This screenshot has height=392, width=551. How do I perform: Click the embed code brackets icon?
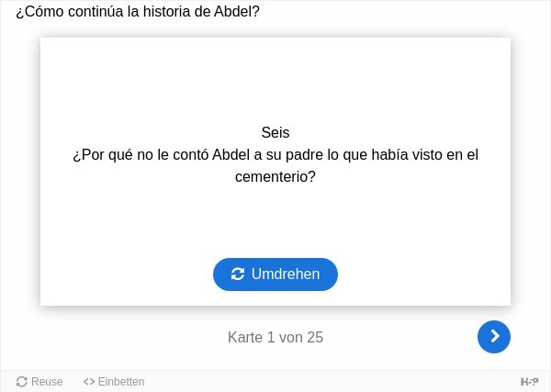pos(89,382)
